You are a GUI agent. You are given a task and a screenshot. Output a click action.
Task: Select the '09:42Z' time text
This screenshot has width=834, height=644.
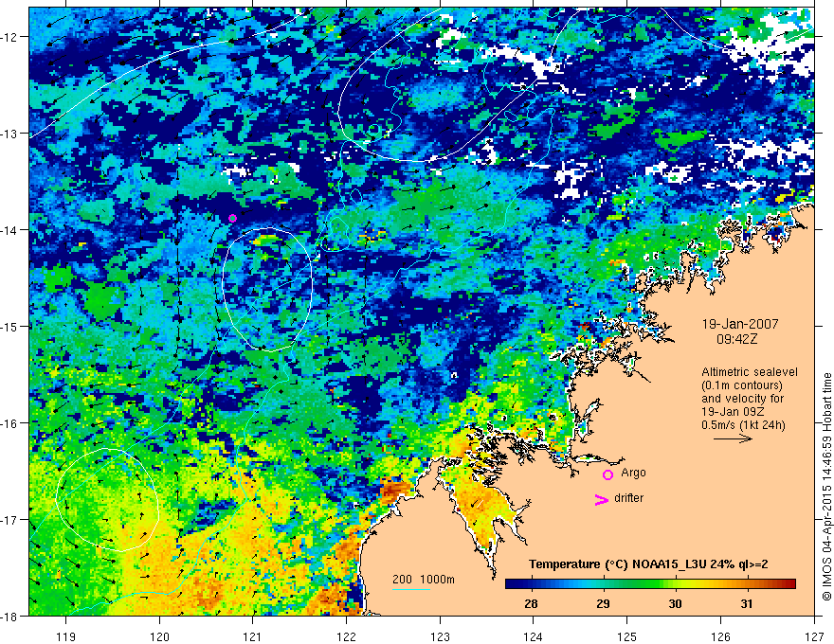[736, 338]
